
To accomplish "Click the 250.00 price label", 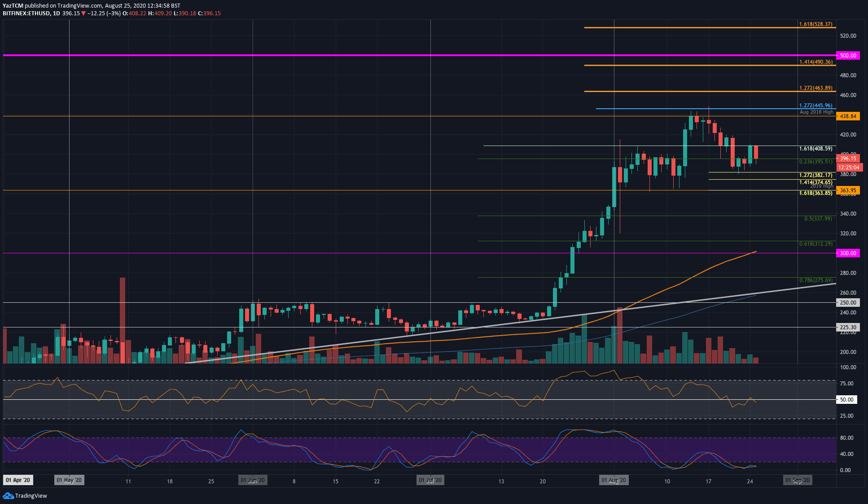I will [x=848, y=302].
